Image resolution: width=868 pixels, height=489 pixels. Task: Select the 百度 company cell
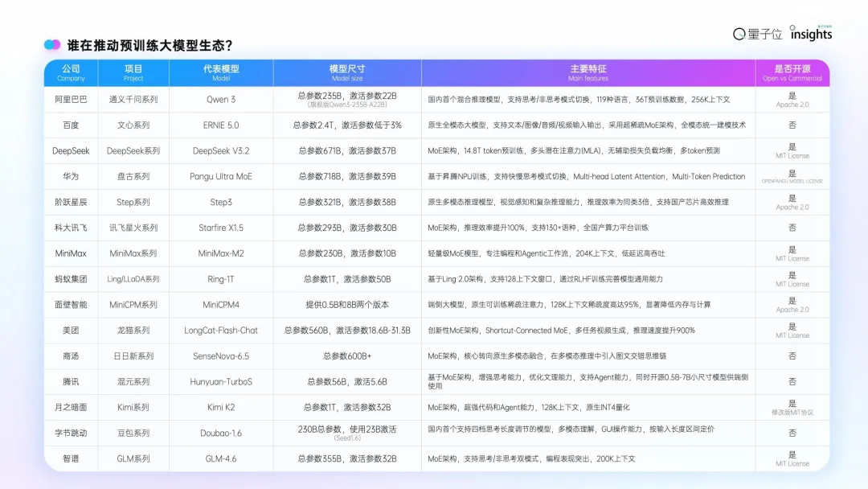tap(71, 125)
